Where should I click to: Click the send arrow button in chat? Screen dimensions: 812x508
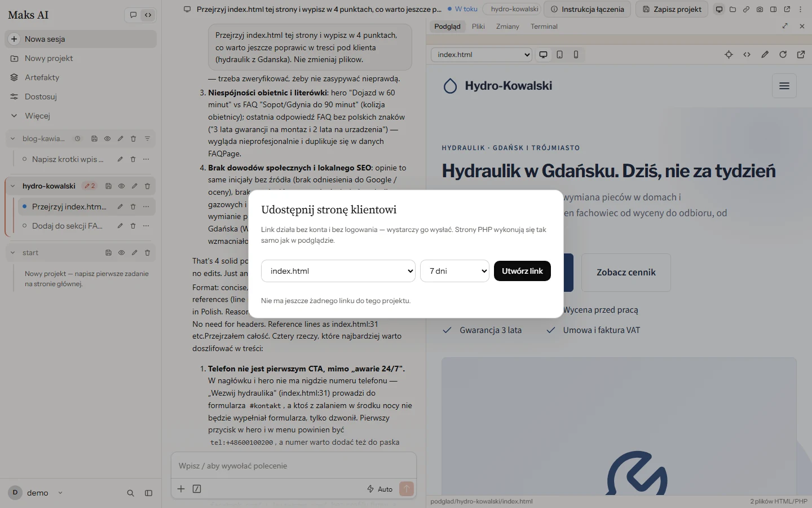point(406,489)
